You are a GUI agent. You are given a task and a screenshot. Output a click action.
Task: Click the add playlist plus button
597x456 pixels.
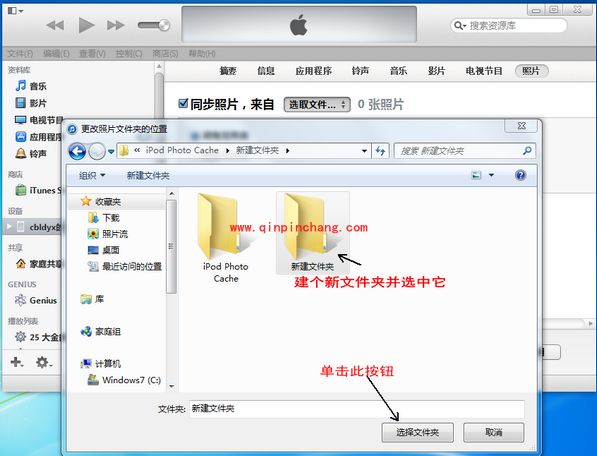(x=16, y=362)
